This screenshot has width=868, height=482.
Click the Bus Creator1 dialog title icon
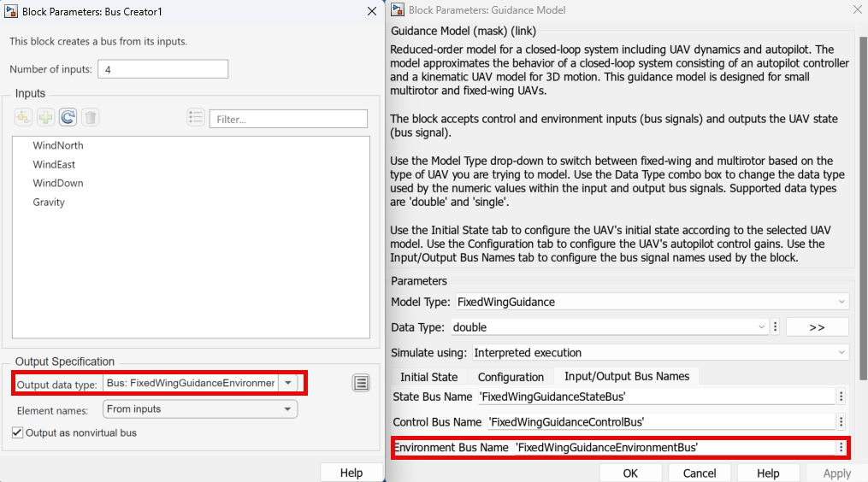10,11
